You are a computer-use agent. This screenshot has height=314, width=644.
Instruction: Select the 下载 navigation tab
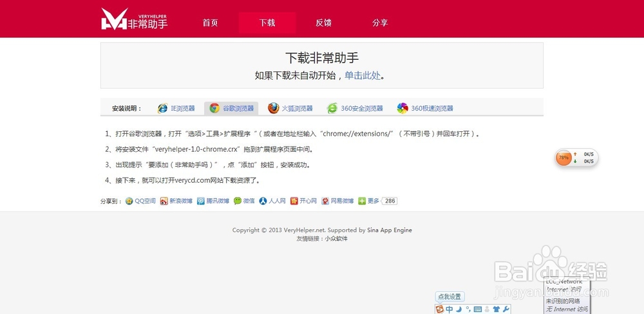click(x=267, y=23)
